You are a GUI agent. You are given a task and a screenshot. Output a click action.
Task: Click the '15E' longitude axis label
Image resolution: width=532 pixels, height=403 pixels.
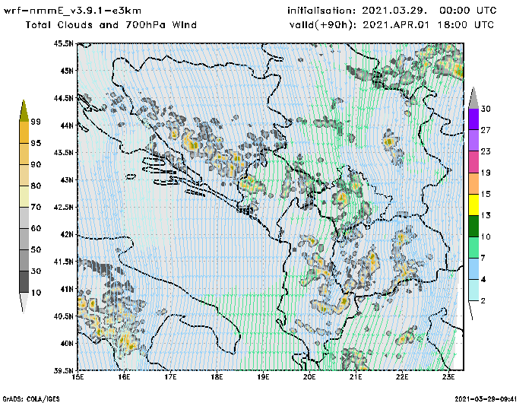(x=78, y=377)
